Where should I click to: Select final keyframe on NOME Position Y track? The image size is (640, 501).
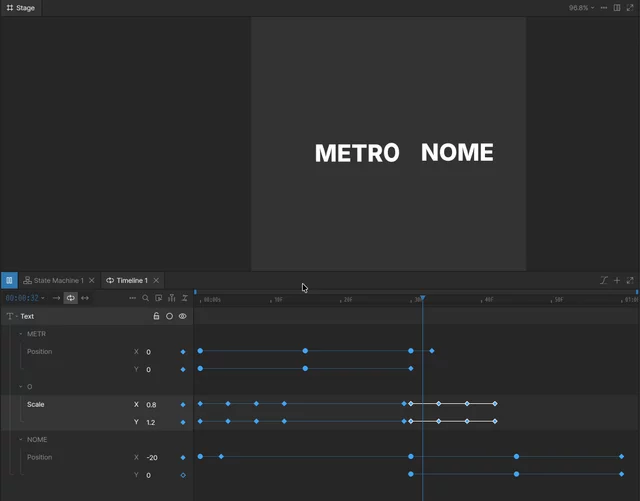622,474
